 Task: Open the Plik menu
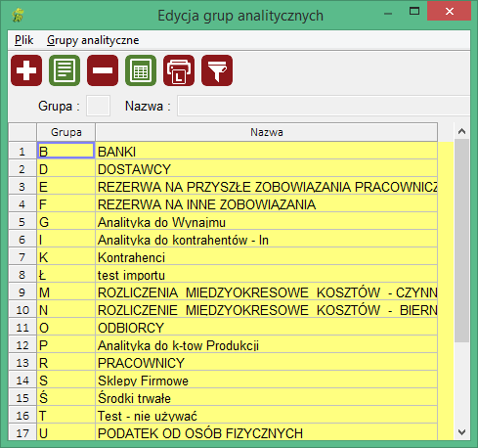23,40
